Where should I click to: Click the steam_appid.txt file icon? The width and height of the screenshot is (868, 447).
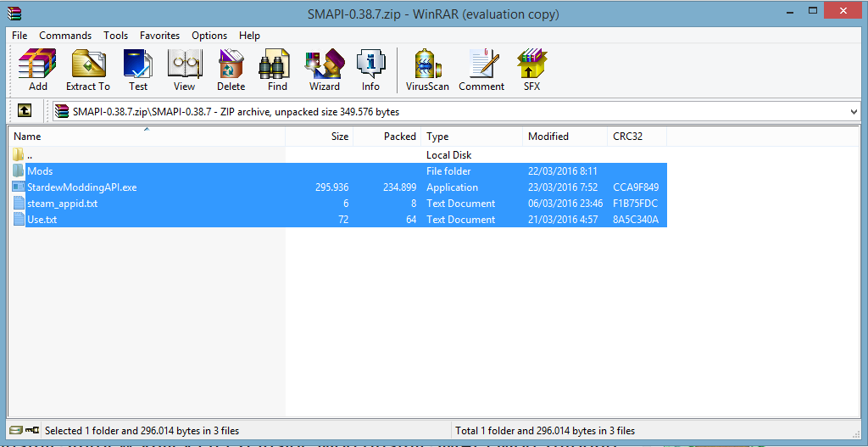(x=19, y=204)
